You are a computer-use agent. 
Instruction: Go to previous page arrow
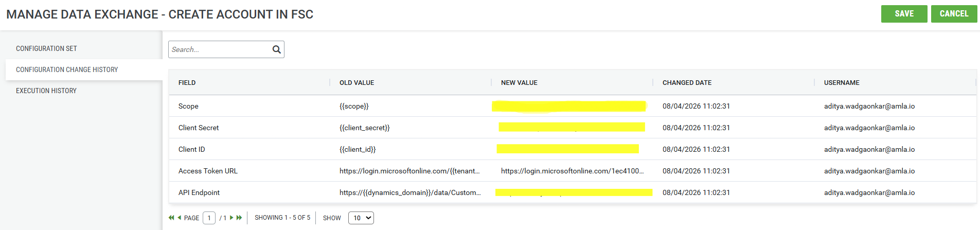(180, 218)
